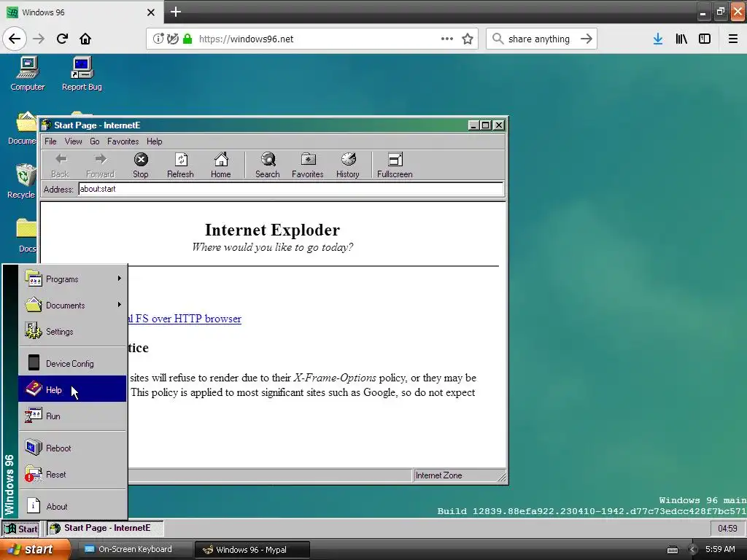Click the FS over HTTP browser link
The height and width of the screenshot is (560, 747).
(x=185, y=319)
